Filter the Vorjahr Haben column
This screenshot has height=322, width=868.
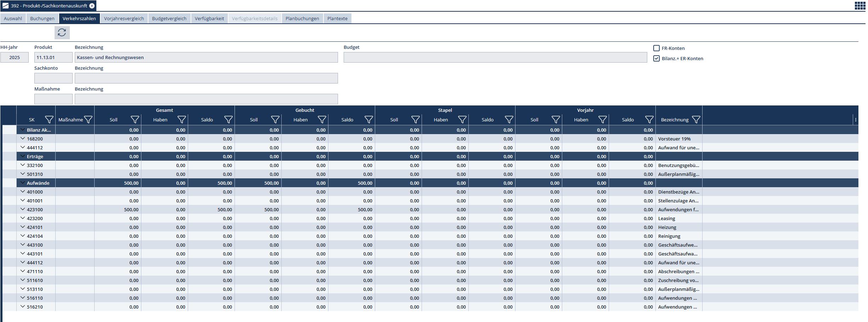[602, 120]
